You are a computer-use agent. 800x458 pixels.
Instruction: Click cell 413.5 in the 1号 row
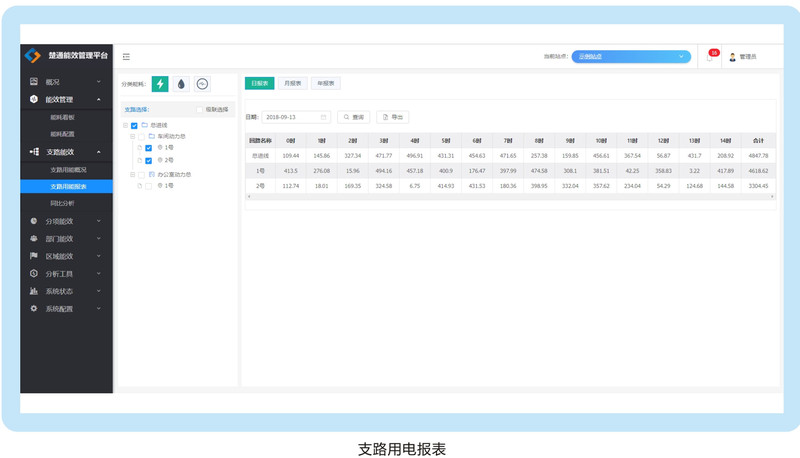[291, 171]
